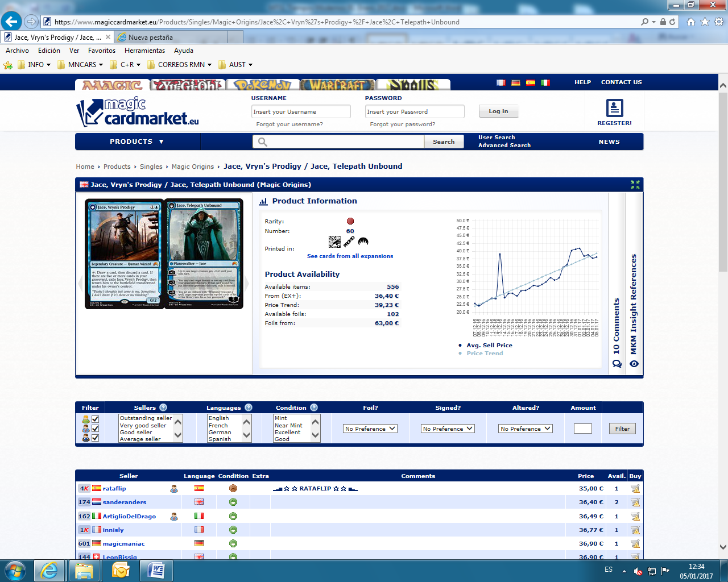
Task: Select Near Mint in the Condition list
Action: [x=288, y=425]
